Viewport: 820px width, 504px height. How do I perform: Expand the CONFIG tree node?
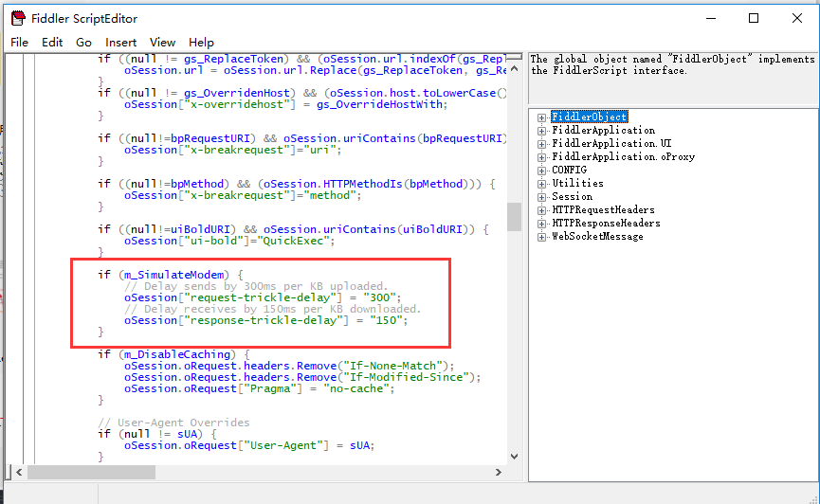point(542,171)
